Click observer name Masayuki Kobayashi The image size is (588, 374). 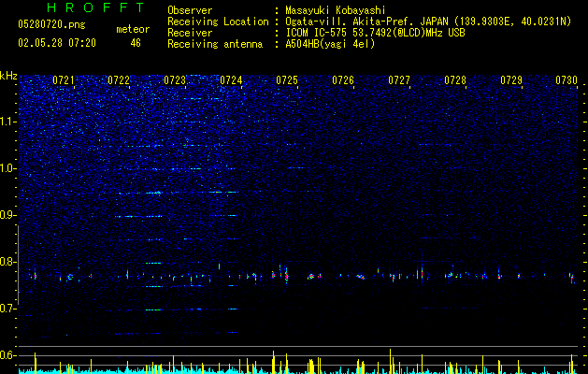coord(336,10)
